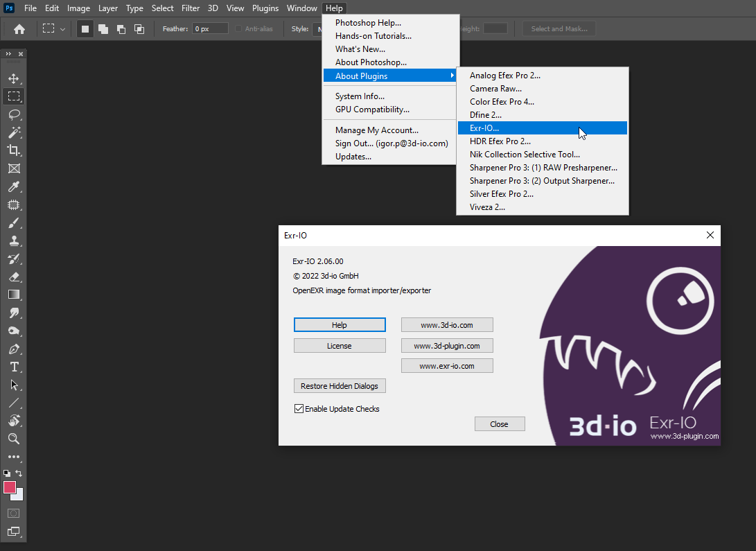
Task: Choose Intersect with selection mode
Action: [x=139, y=29]
